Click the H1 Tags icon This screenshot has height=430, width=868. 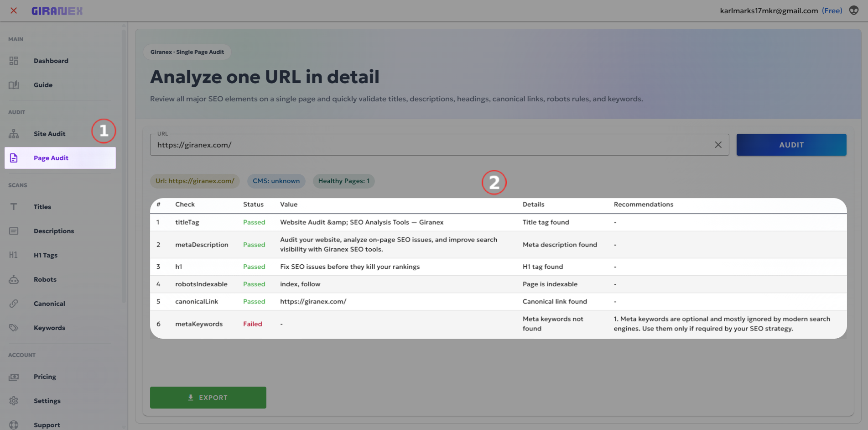(x=14, y=255)
